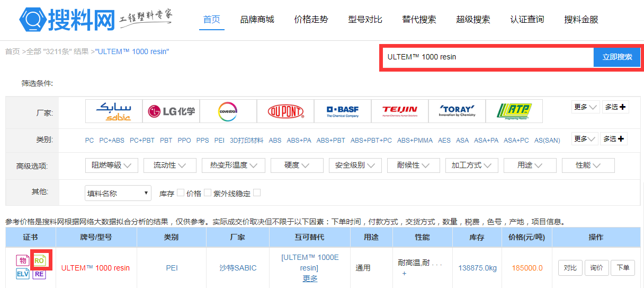Check the 库存 checkbox
Image resolution: width=644 pixels, height=288 pixels.
181,193
